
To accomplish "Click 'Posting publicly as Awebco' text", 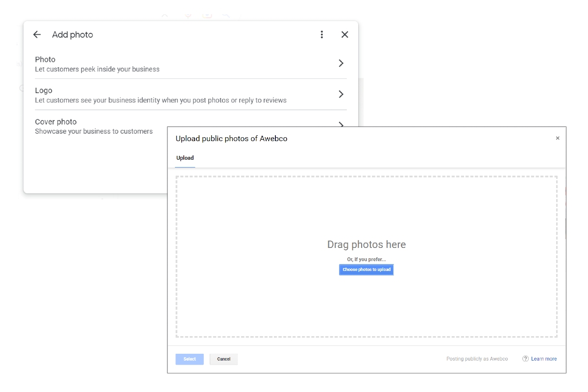I will coord(477,359).
